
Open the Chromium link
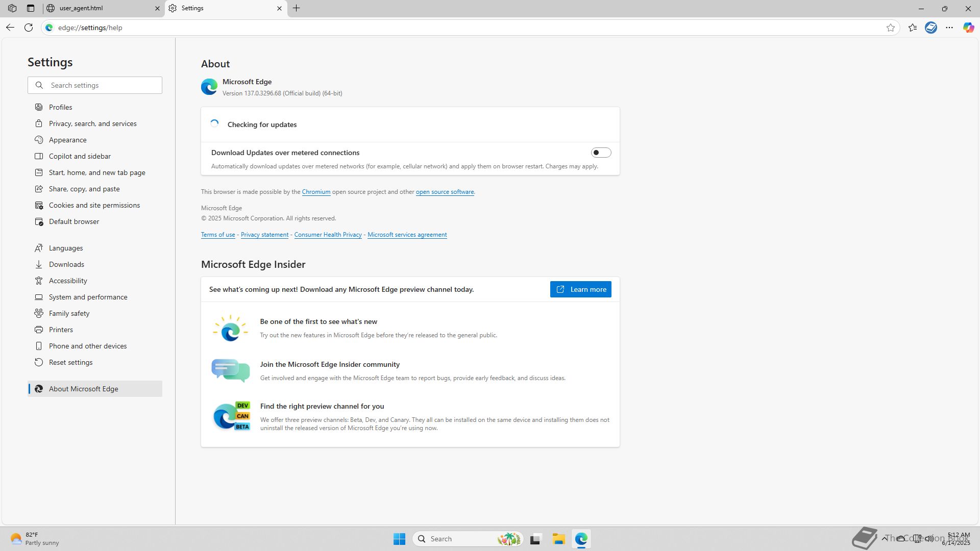click(x=316, y=192)
